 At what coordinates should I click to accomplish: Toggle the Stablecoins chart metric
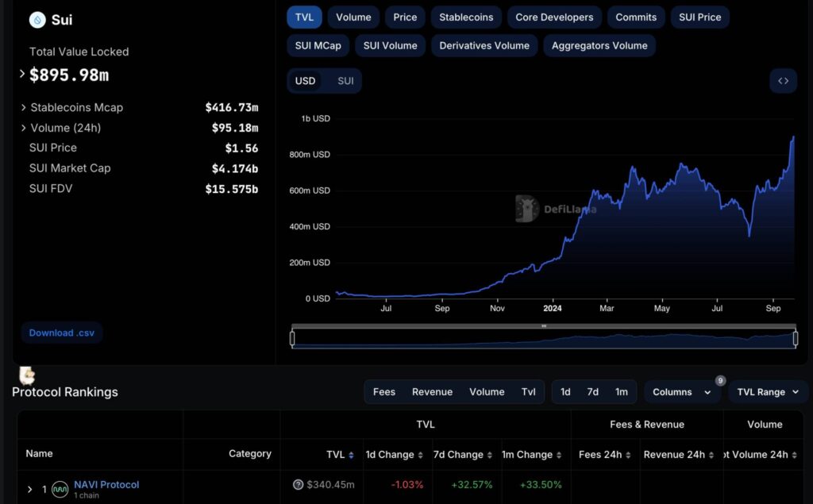[x=466, y=17]
